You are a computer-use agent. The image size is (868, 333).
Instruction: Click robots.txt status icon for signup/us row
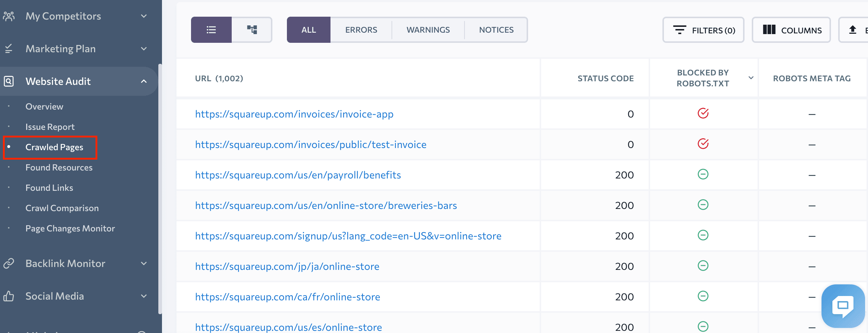coord(703,235)
